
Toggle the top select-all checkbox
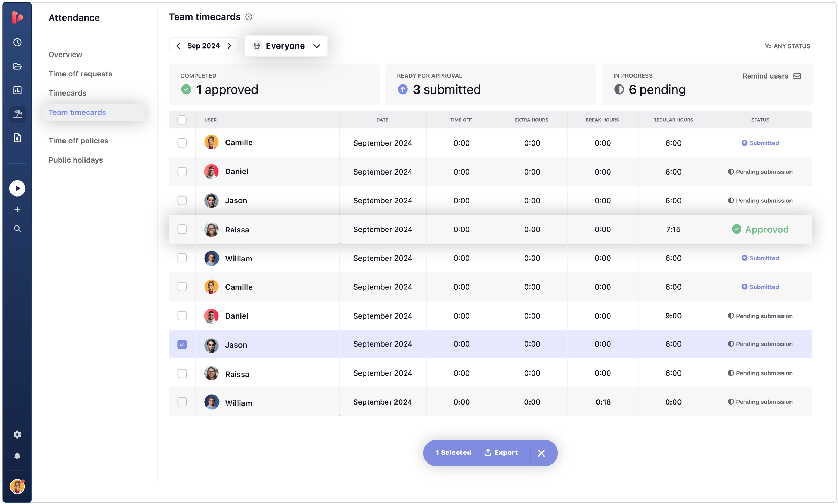coord(182,120)
